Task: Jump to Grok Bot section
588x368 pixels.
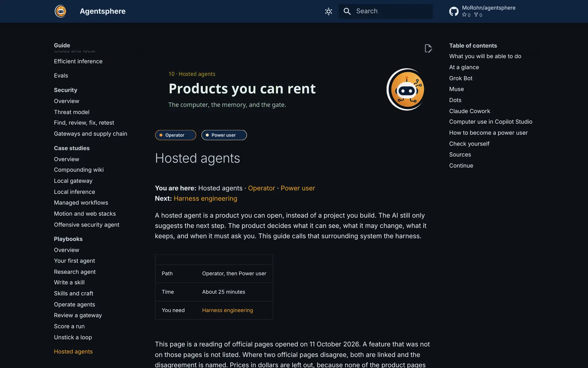Action: pos(461,78)
